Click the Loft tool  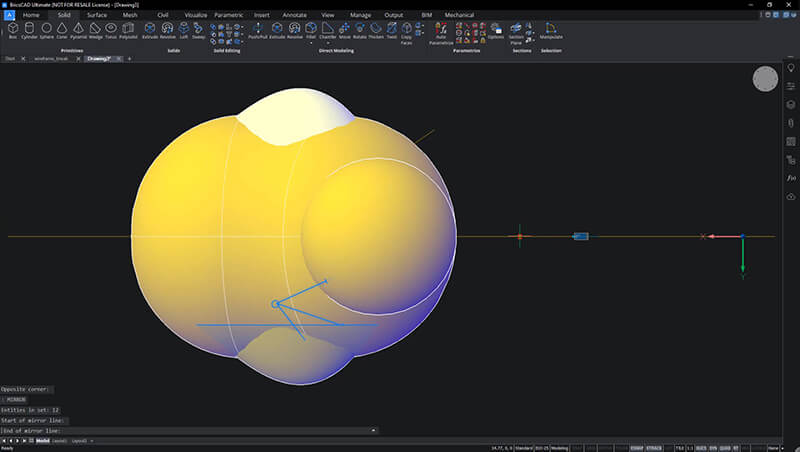[184, 30]
